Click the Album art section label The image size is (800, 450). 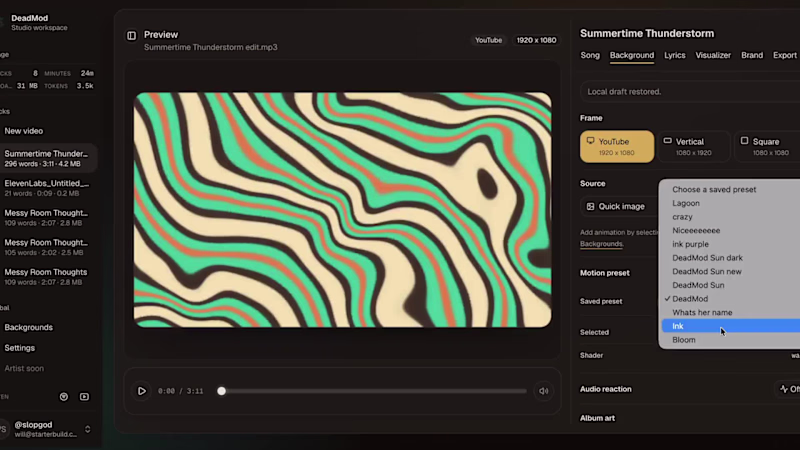[597, 418]
